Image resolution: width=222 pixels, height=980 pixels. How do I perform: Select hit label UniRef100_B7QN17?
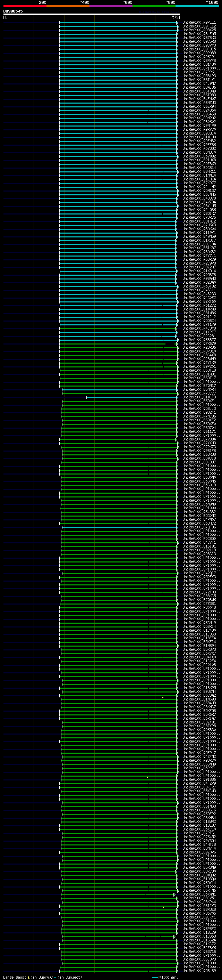pos(199,386)
